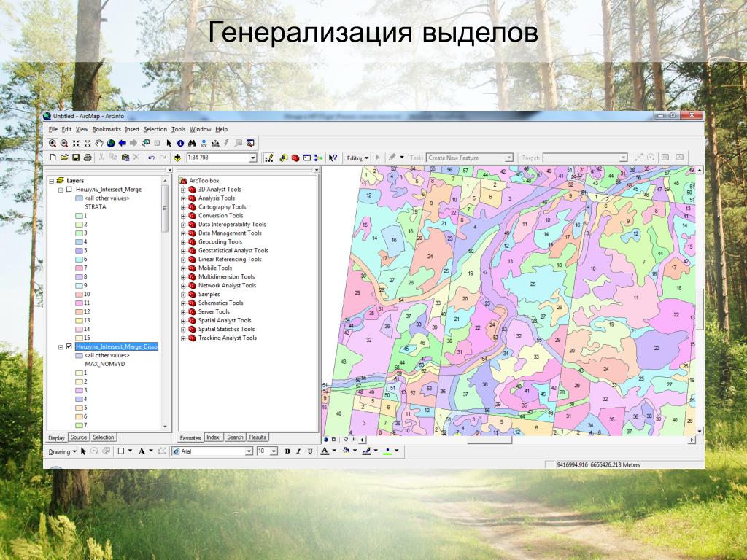Viewport: 747px width, 560px height.
Task: Select the Zoom Out tool
Action: [x=64, y=143]
